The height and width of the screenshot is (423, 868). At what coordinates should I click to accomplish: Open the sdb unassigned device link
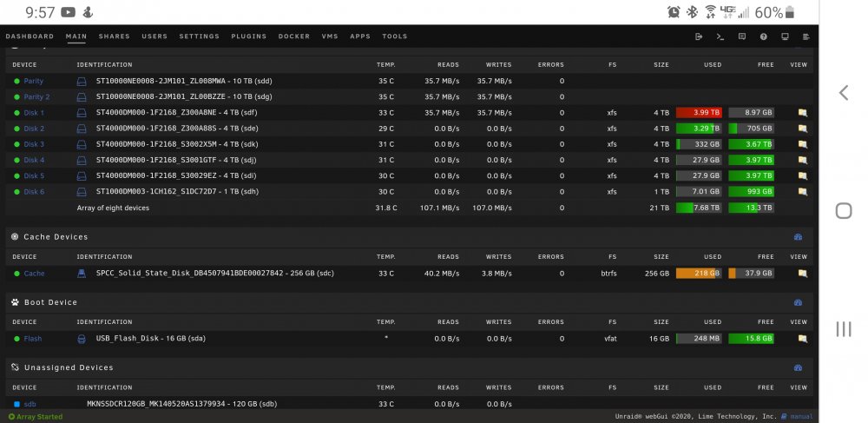point(30,404)
